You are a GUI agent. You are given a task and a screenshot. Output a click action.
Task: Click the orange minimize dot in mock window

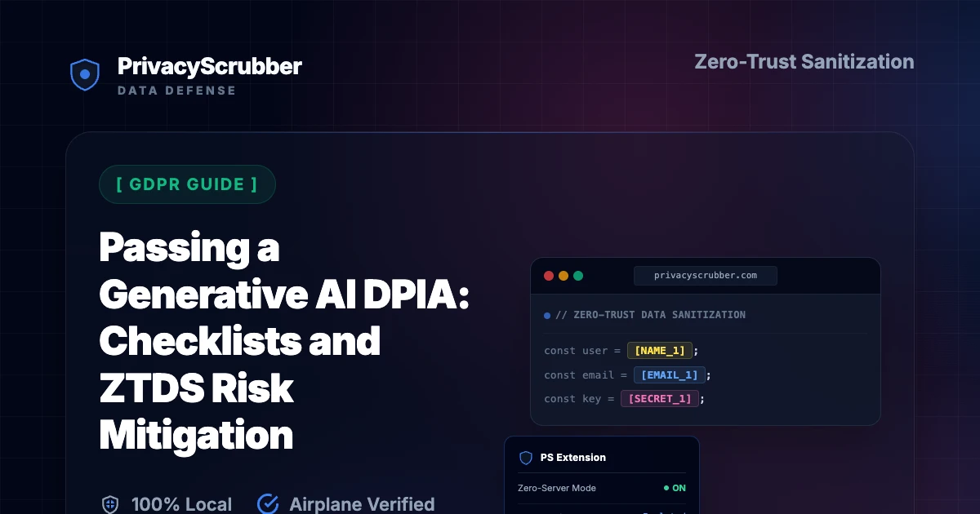click(563, 276)
